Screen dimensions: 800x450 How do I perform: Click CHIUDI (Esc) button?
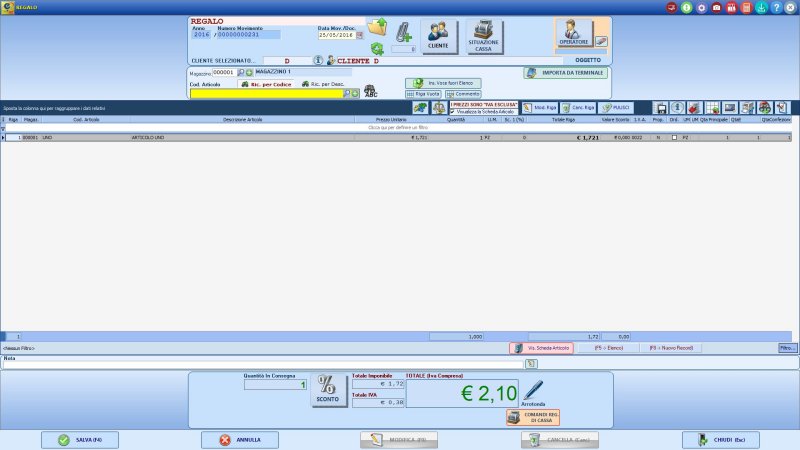coord(721,440)
